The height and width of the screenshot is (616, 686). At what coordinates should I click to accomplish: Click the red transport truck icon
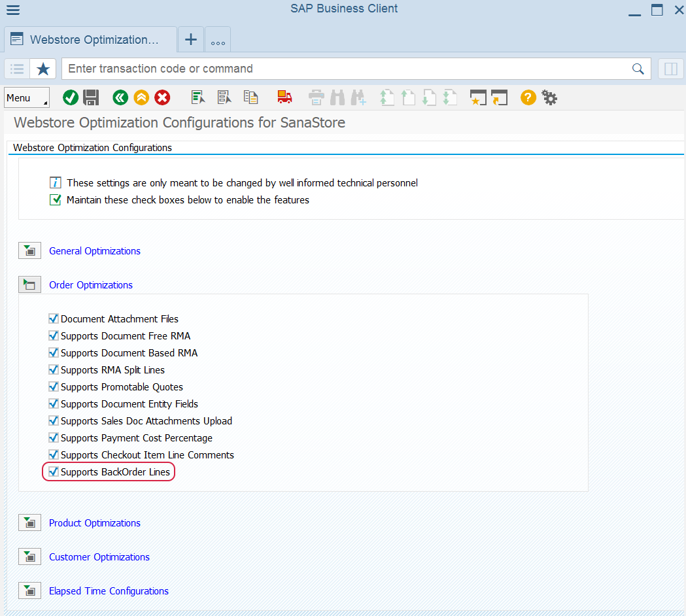(285, 97)
